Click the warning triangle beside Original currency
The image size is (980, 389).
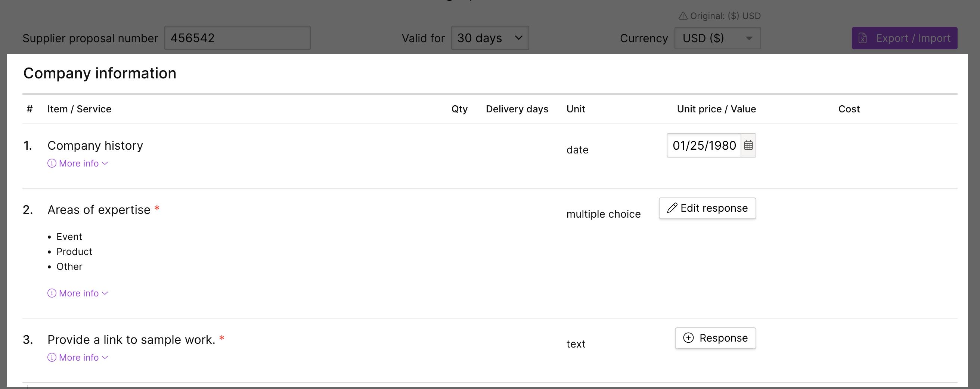pos(683,16)
